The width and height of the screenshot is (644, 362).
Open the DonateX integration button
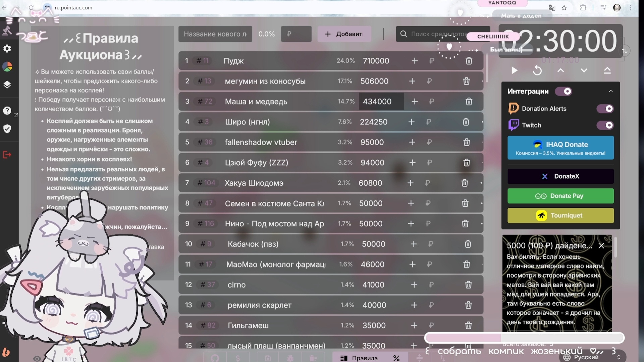pos(560,176)
